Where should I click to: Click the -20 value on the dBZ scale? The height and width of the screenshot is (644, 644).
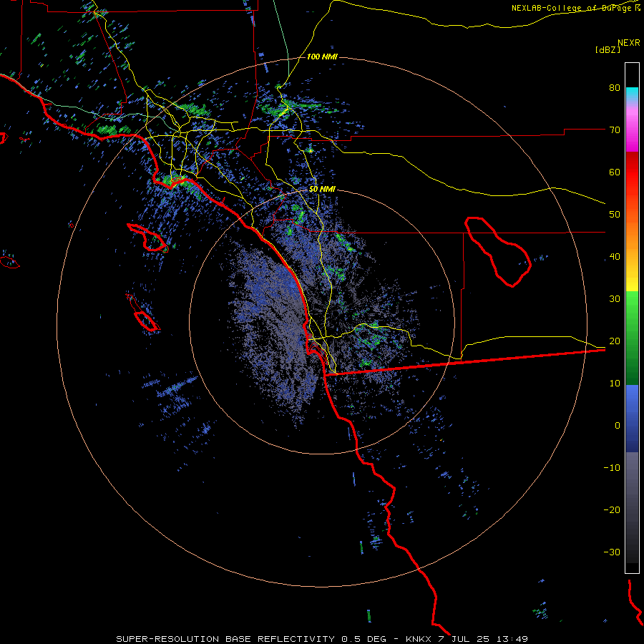tap(612, 509)
